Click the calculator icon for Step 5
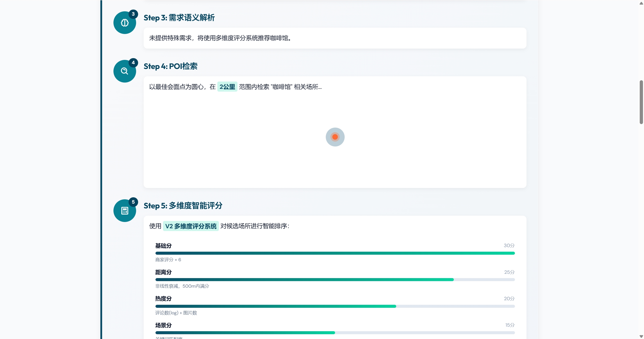 click(x=125, y=211)
